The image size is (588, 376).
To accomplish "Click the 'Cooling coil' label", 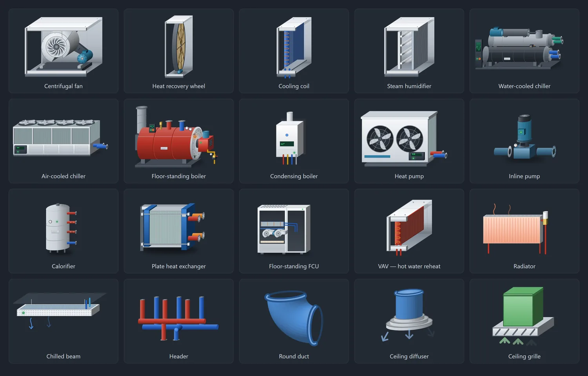I will click(x=294, y=86).
